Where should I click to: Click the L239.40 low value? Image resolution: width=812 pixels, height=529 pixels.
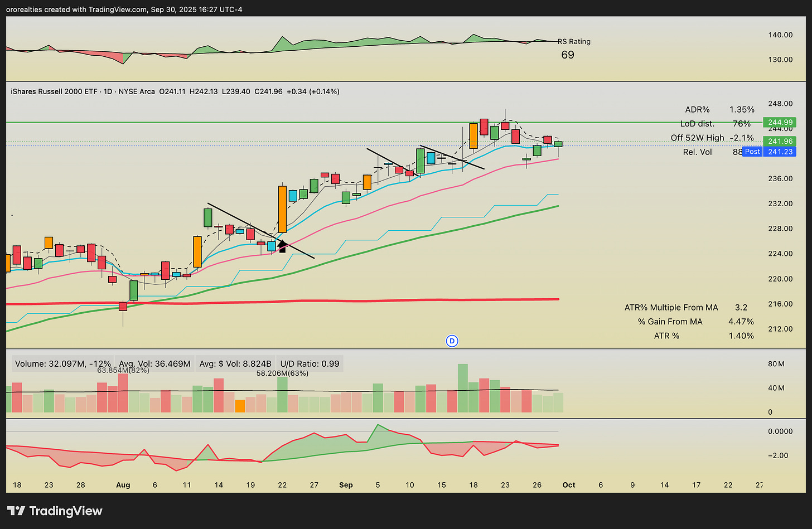(x=235, y=91)
